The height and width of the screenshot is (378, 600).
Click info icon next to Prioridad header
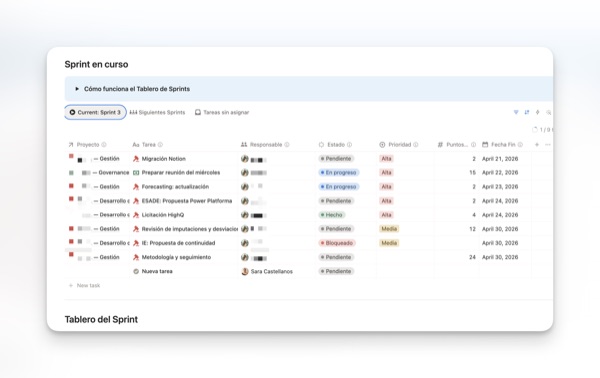coord(416,145)
